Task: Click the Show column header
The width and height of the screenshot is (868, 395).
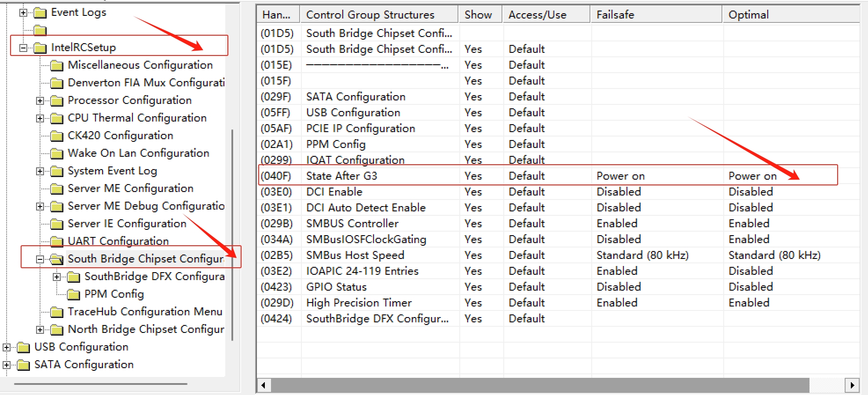Action: pyautogui.click(x=480, y=15)
